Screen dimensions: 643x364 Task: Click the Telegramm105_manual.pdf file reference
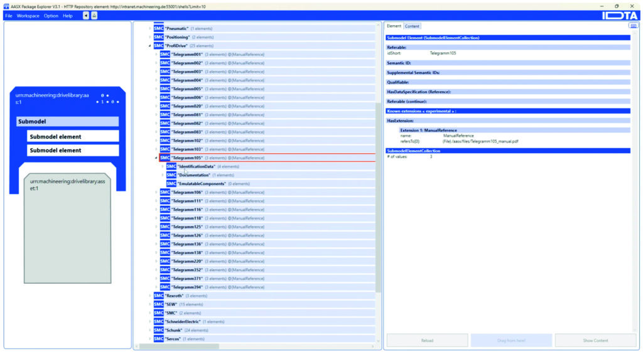(480, 141)
